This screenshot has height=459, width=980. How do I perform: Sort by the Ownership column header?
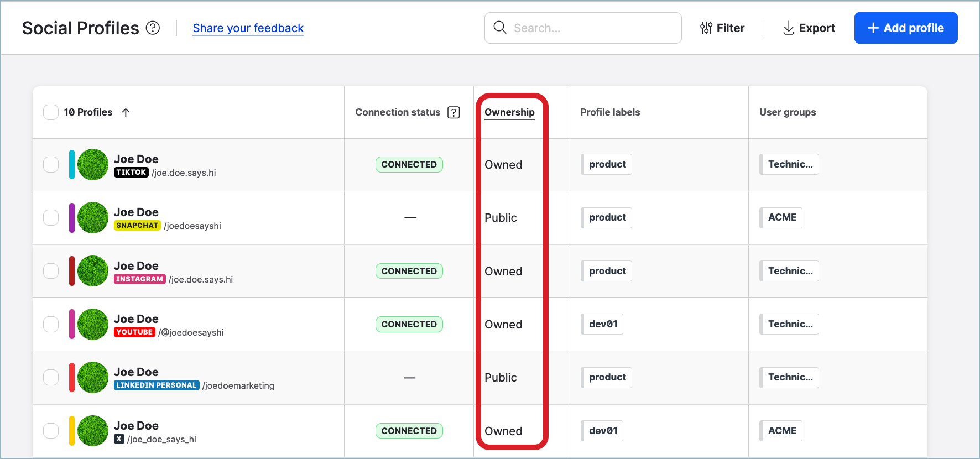509,112
